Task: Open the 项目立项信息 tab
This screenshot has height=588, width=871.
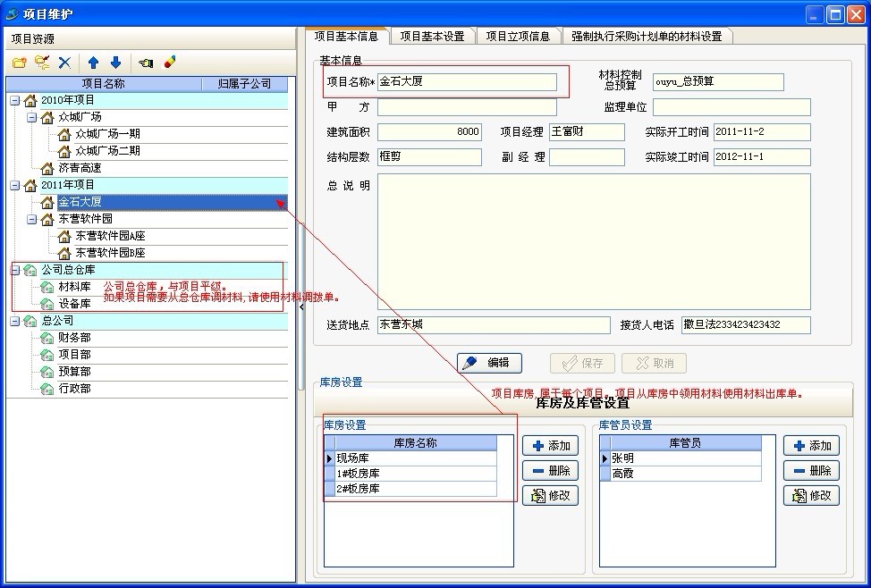Action: click(518, 37)
